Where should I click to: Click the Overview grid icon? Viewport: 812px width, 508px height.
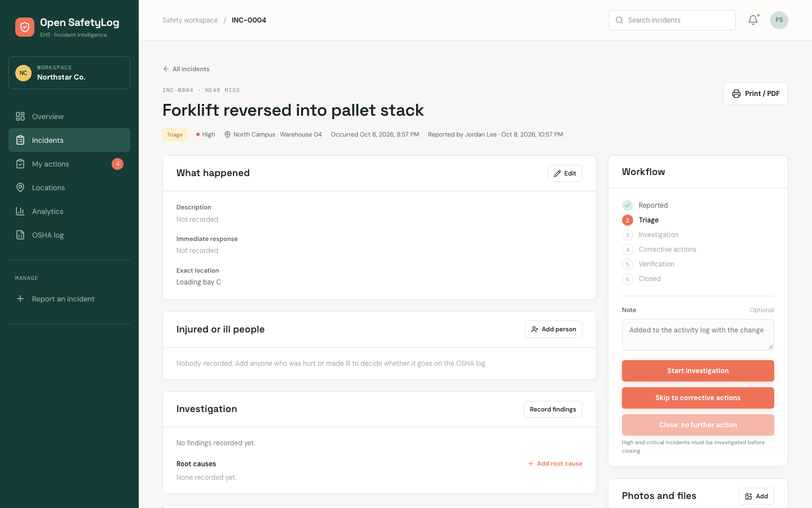20,116
